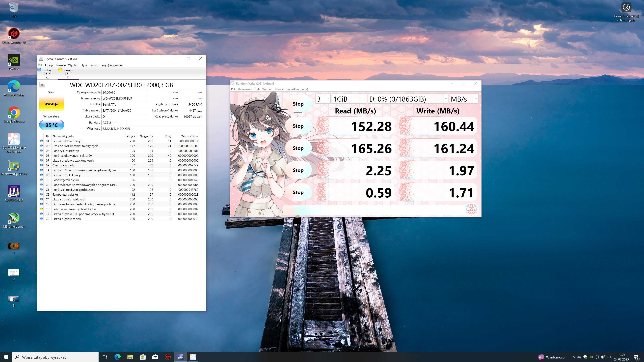
Task: Select MSI Afterburner desktop shortcut
Action: tap(14, 220)
